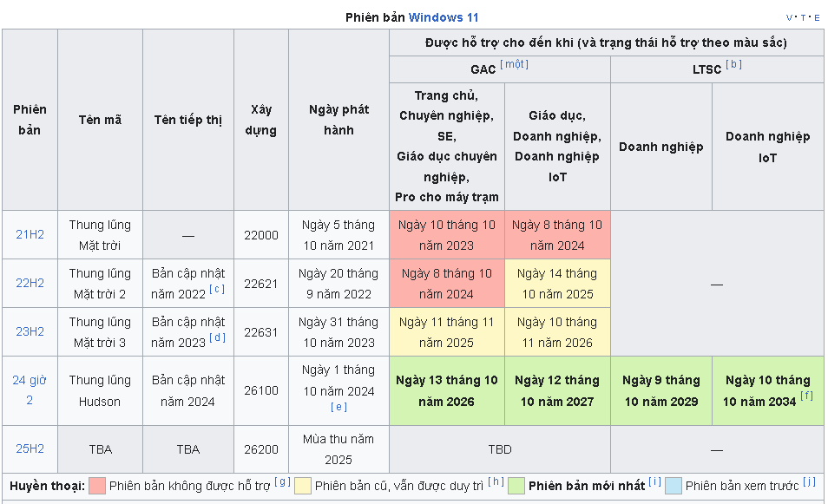Click the blue preview-version legend swatch
The height and width of the screenshot is (504, 828).
673,486
